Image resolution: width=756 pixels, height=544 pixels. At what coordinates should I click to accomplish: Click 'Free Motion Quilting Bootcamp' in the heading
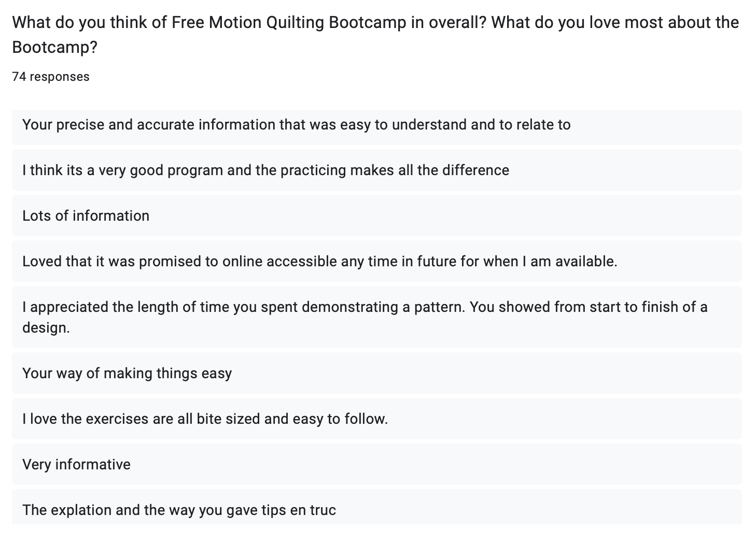click(x=289, y=23)
